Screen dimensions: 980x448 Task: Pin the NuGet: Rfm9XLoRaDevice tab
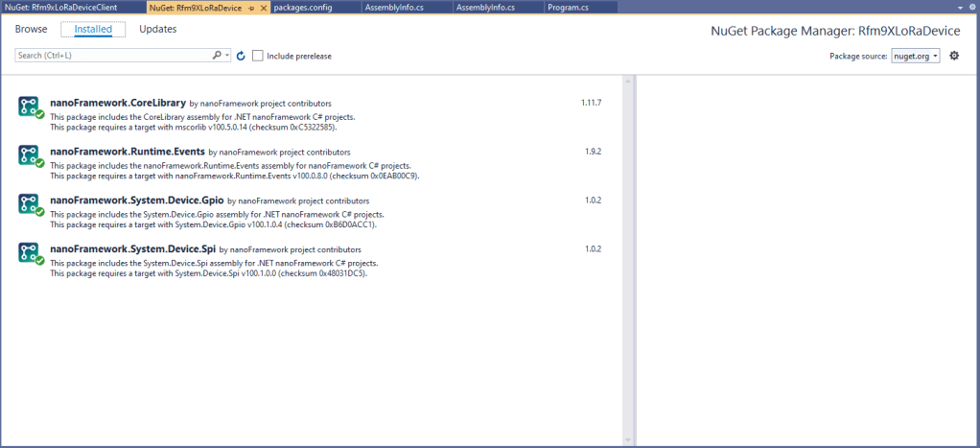tap(251, 7)
